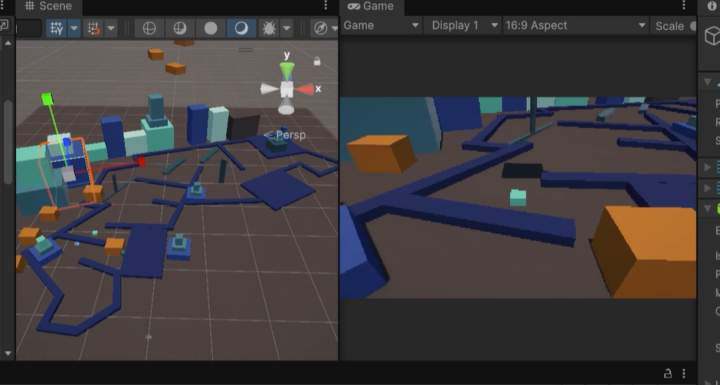Image resolution: width=720 pixels, height=385 pixels.
Task: Open the Game view mode dropdown
Action: [x=381, y=26]
